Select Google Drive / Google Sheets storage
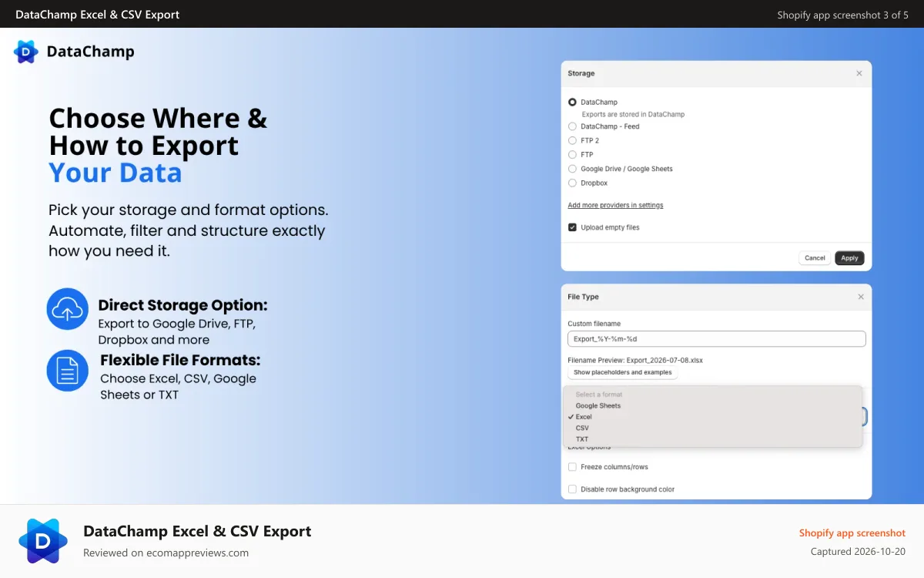 572,169
